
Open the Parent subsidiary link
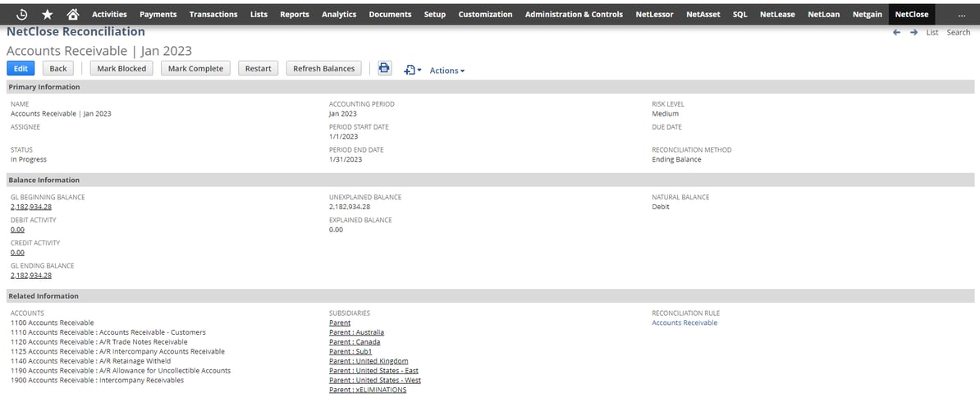(340, 323)
